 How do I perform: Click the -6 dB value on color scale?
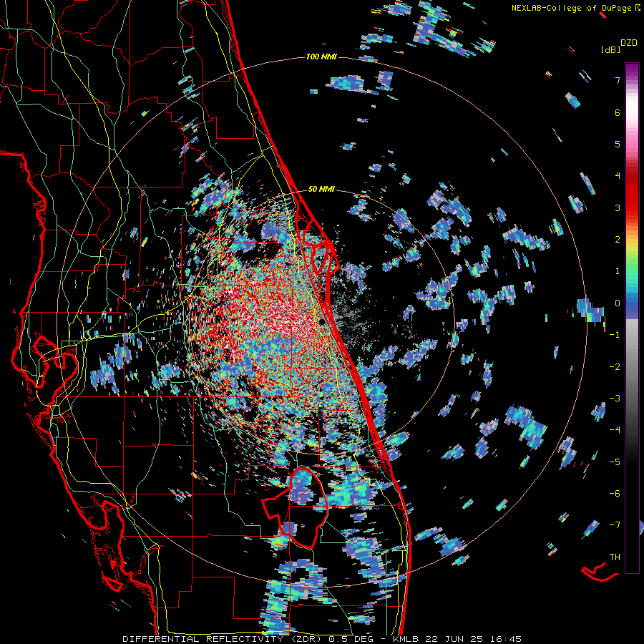[x=615, y=494]
